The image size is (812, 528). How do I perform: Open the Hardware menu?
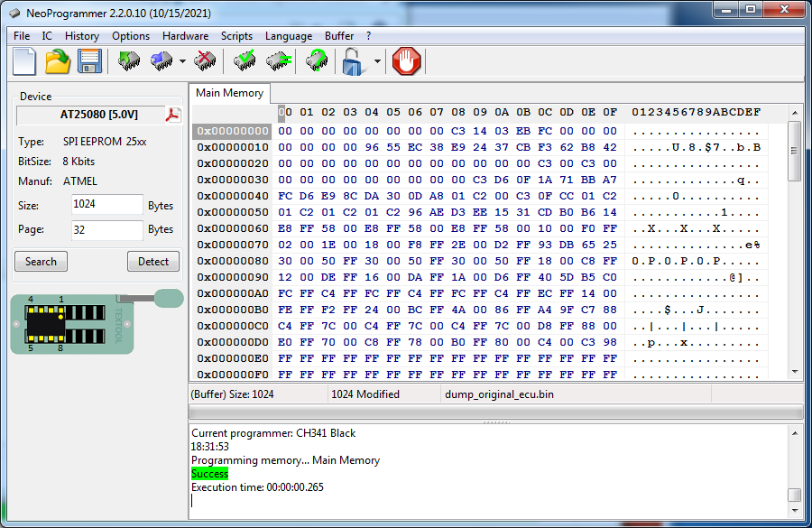click(185, 36)
